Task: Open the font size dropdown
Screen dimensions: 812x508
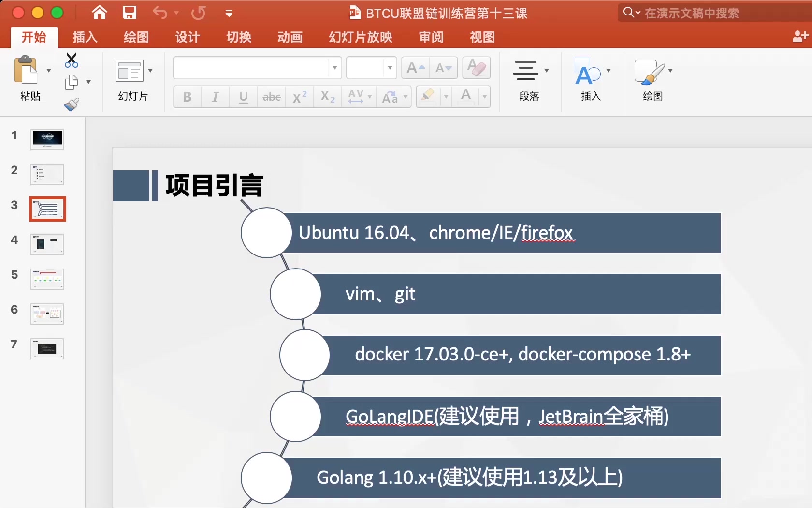Action: pos(390,68)
